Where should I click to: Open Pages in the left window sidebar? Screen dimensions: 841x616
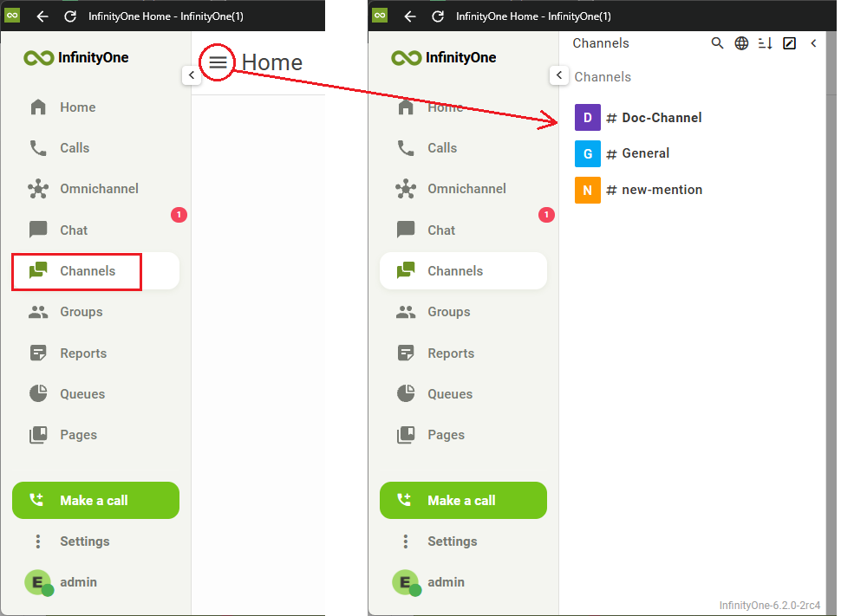[x=95, y=435]
